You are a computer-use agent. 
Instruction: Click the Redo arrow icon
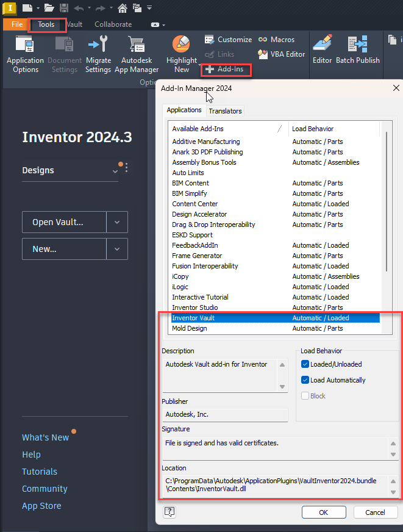[101, 8]
